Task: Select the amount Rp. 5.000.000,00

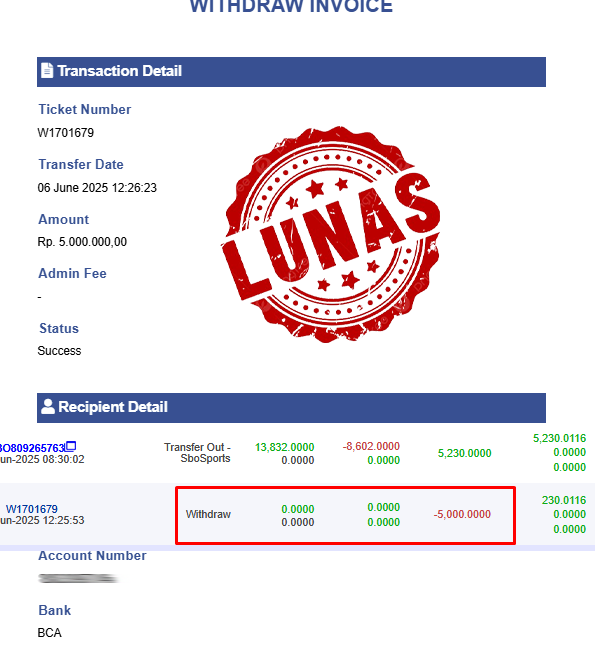Action: click(82, 242)
